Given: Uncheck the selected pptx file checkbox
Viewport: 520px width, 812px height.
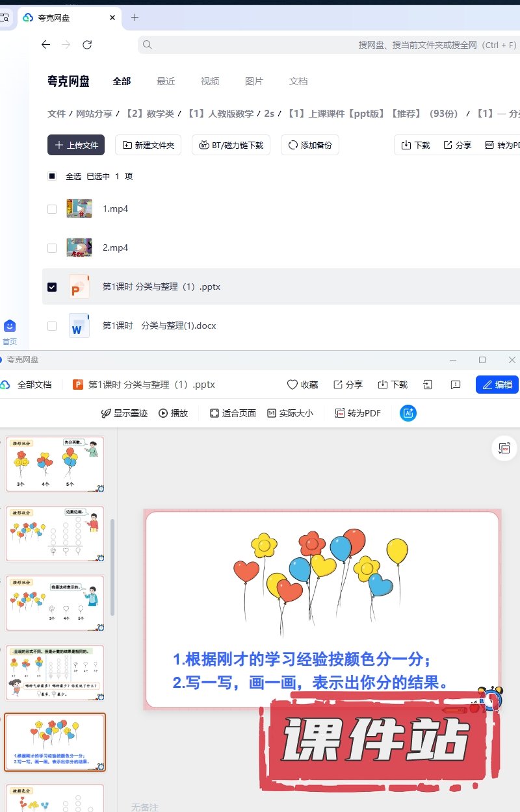Looking at the screenshot, I should pos(52,287).
